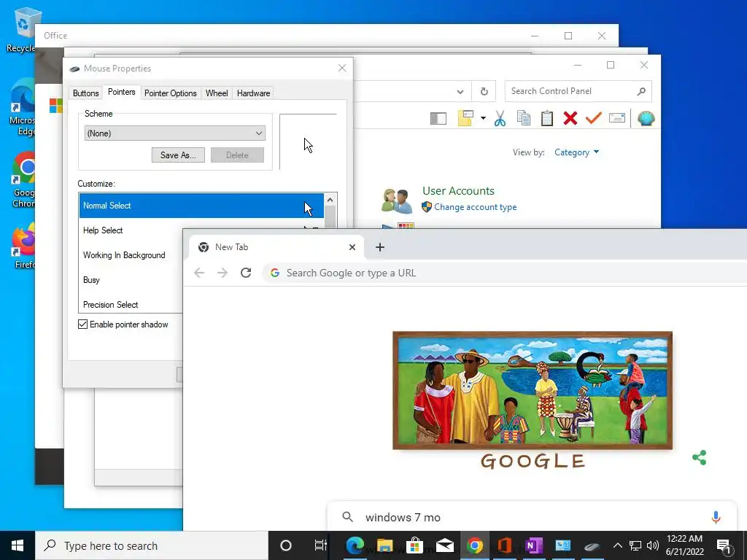Click the green share icon beside the Doodle

700,458
